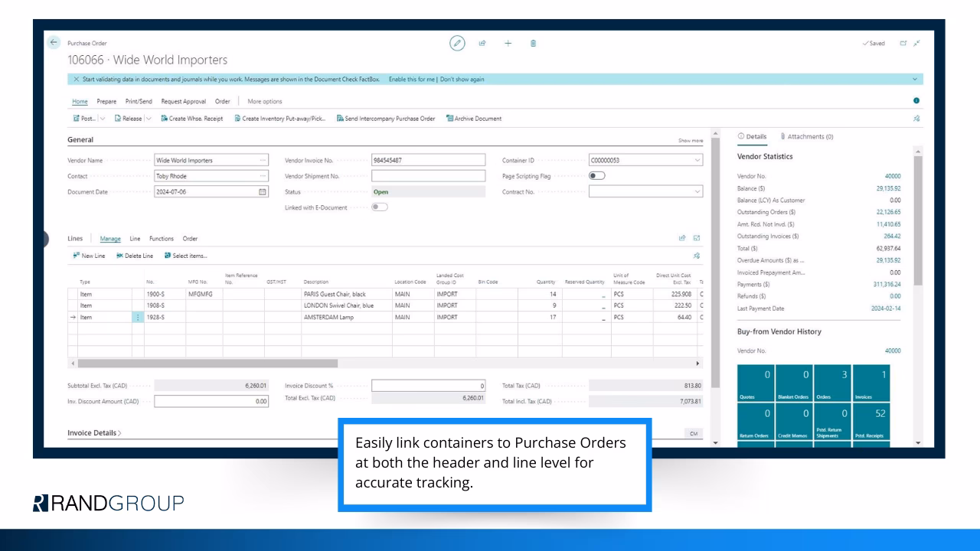Image resolution: width=980 pixels, height=551 pixels.
Task: Open the Contract No. dropdown
Action: pyautogui.click(x=697, y=192)
